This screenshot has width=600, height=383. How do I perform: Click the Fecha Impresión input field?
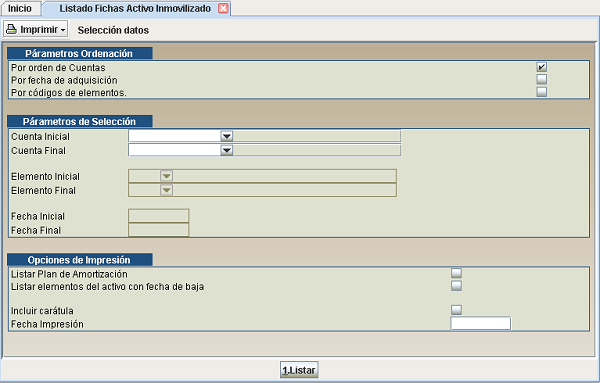[x=481, y=323]
